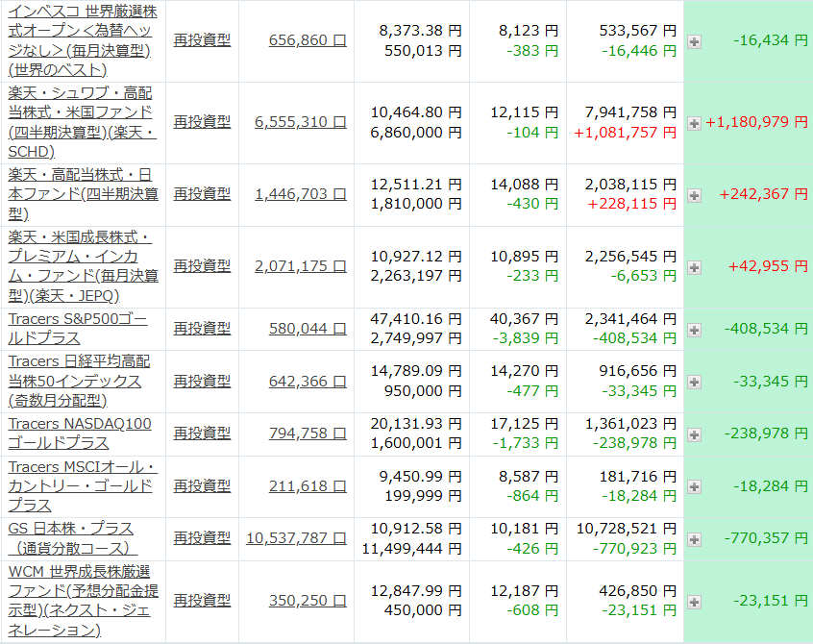
Task: Select unrealized gain +1,081,757 円
Action: pos(626,133)
